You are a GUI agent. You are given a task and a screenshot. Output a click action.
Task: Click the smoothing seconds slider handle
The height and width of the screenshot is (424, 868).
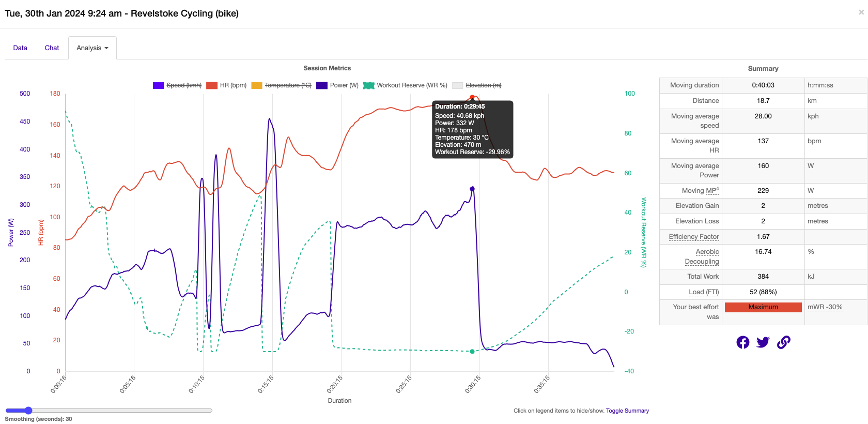tap(28, 411)
